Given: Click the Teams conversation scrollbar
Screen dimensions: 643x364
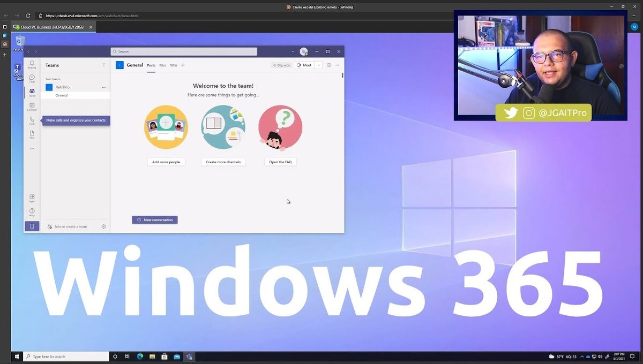Looking at the screenshot, I should click(342, 75).
